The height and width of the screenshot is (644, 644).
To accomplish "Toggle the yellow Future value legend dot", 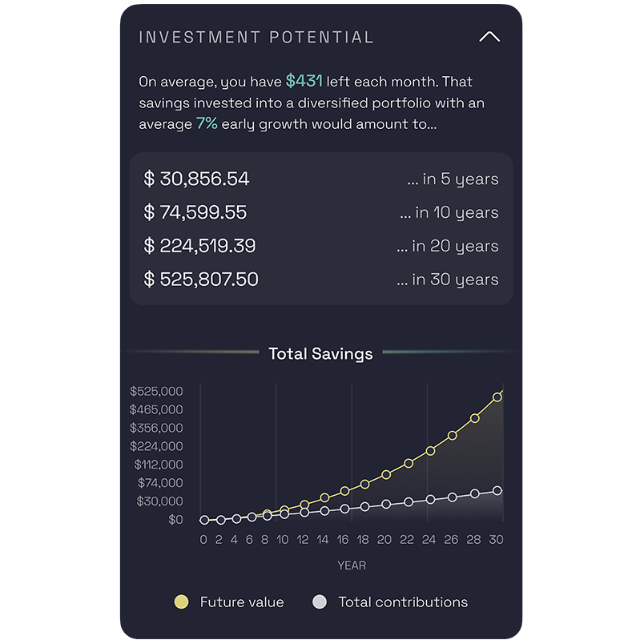I will [x=181, y=602].
